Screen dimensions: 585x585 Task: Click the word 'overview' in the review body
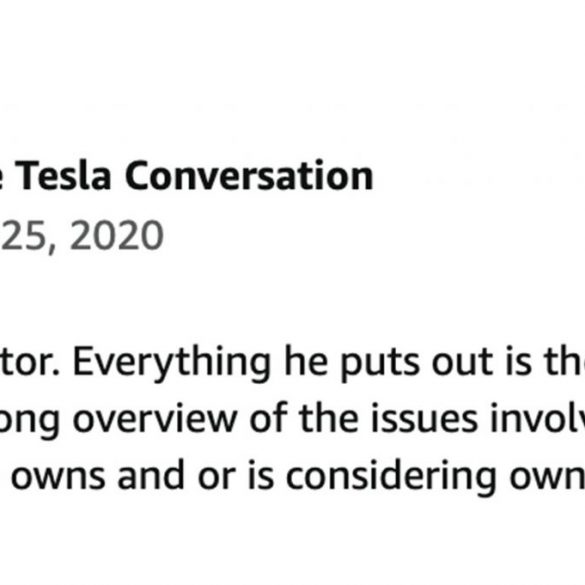click(154, 419)
